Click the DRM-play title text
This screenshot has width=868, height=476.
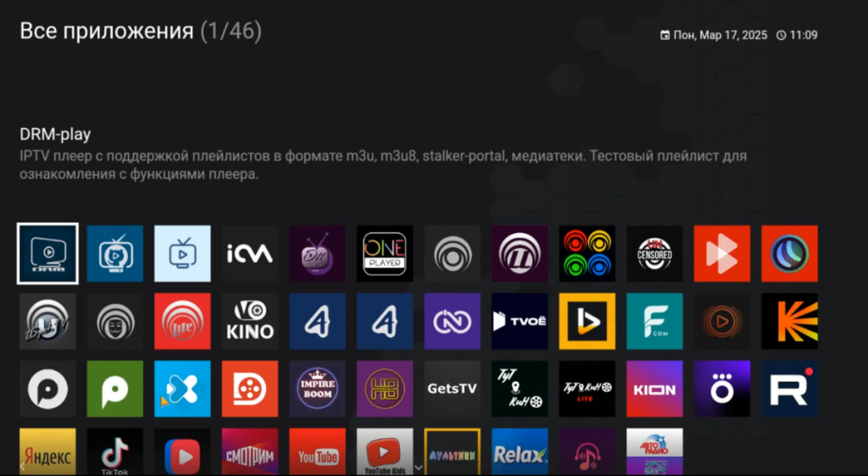(x=55, y=134)
